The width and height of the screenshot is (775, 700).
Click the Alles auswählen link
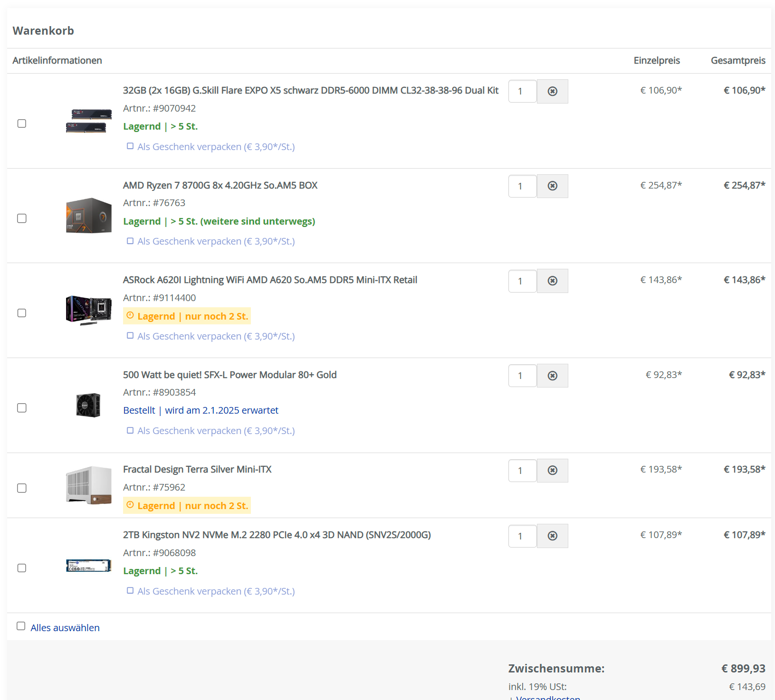[x=65, y=628]
